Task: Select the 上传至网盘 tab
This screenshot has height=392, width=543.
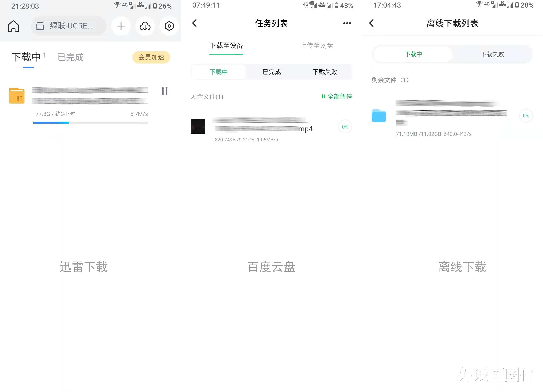Action: 317,46
